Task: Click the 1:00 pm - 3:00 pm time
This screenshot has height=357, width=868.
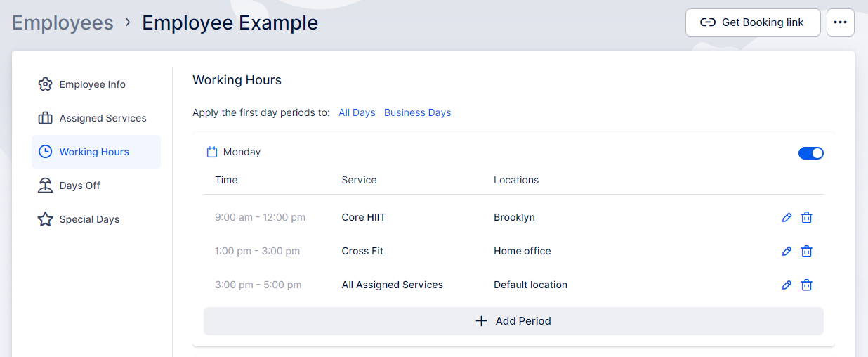Action: (x=257, y=252)
